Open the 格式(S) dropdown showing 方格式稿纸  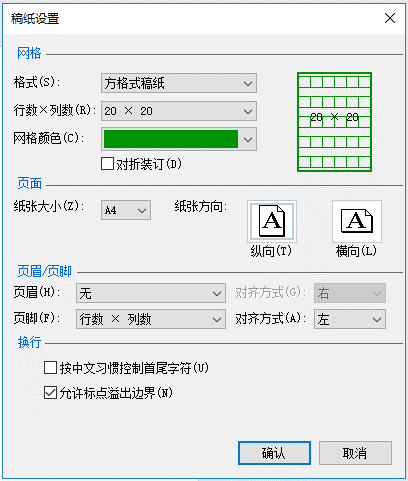[179, 83]
